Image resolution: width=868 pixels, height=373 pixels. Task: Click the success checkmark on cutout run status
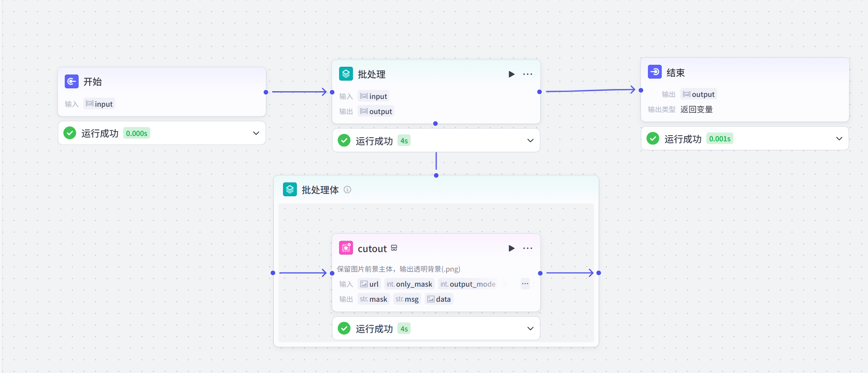tap(344, 328)
